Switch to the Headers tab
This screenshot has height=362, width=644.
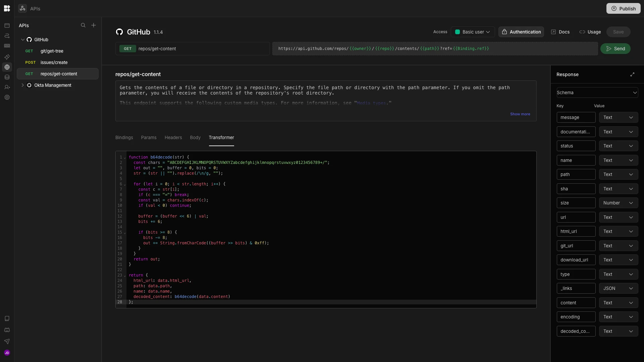(173, 137)
